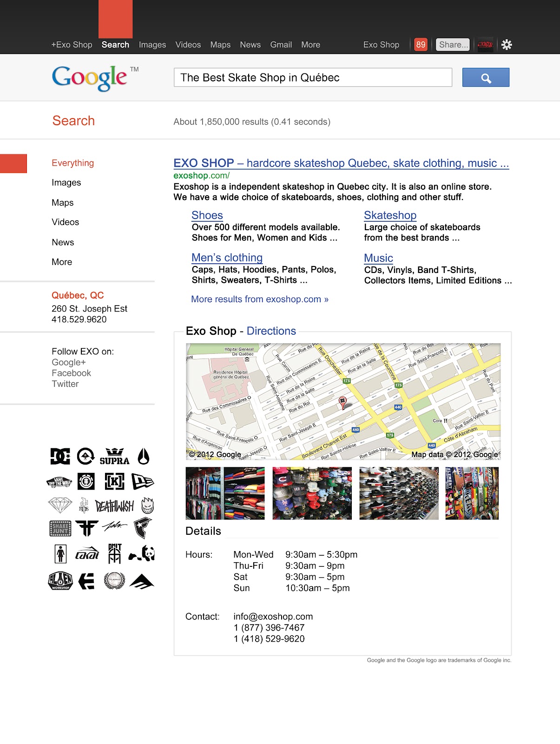Expand the More menu in top bar
This screenshot has height=744, width=560.
[310, 45]
